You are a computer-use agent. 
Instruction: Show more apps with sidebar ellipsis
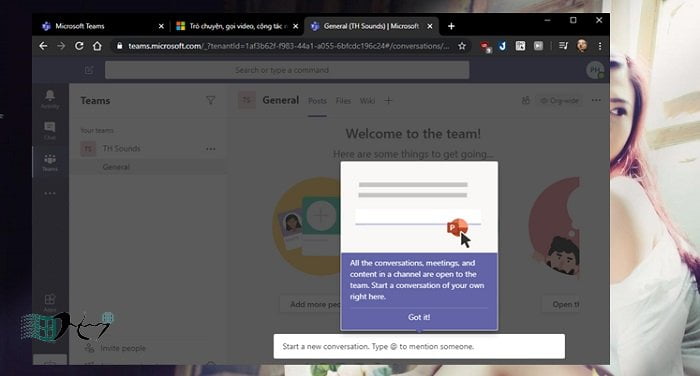click(50, 193)
